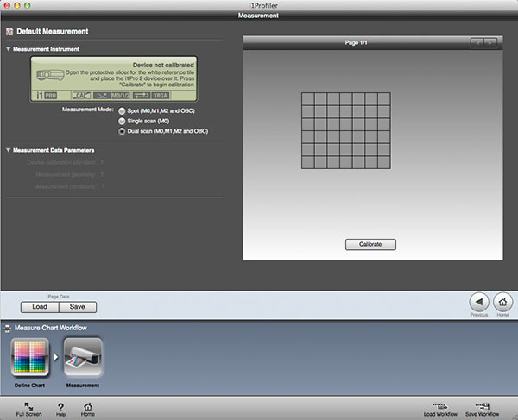
Task: Close the i1Profiler window
Action: (x=7, y=5)
